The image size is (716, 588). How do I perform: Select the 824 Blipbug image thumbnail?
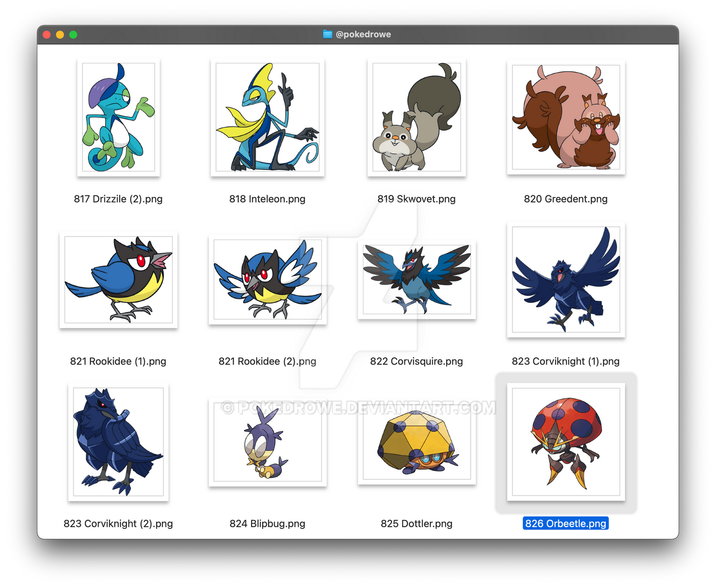[267, 442]
